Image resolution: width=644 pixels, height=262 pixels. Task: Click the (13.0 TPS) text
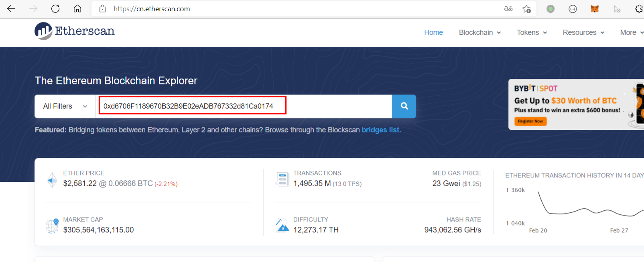point(347,184)
